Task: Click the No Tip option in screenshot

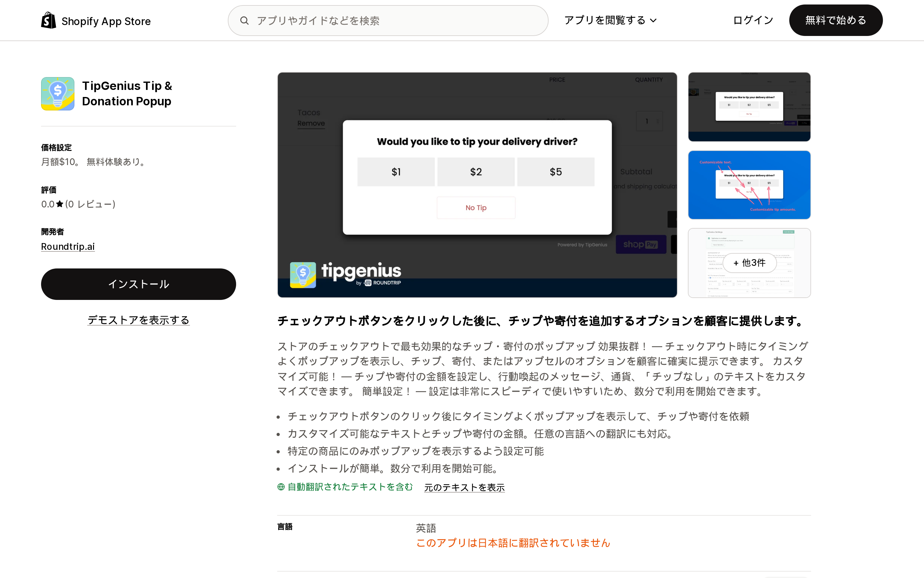Action: click(x=476, y=207)
